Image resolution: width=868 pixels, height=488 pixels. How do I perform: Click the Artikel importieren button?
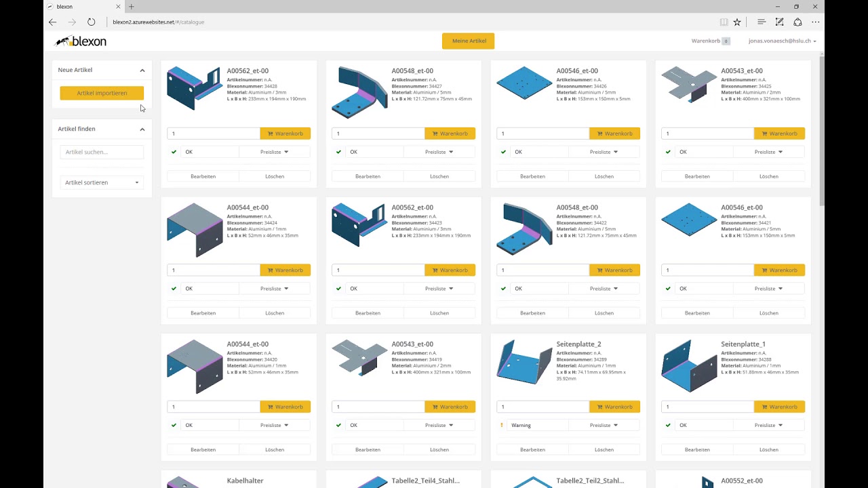pyautogui.click(x=102, y=93)
